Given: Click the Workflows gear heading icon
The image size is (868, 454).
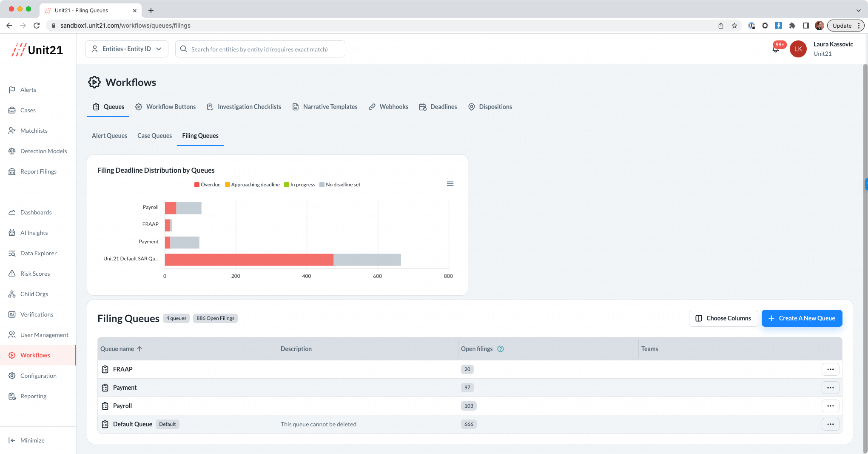Looking at the screenshot, I should 94,82.
